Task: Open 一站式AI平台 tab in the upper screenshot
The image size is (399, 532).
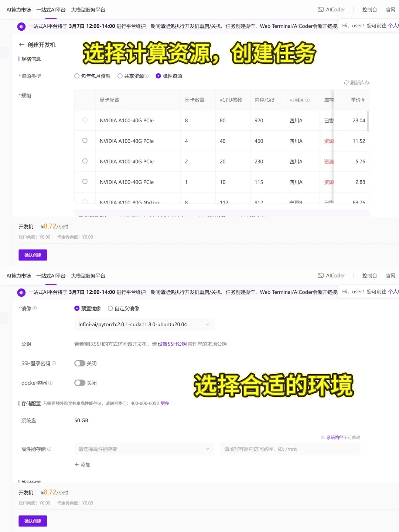Action: click(x=51, y=10)
